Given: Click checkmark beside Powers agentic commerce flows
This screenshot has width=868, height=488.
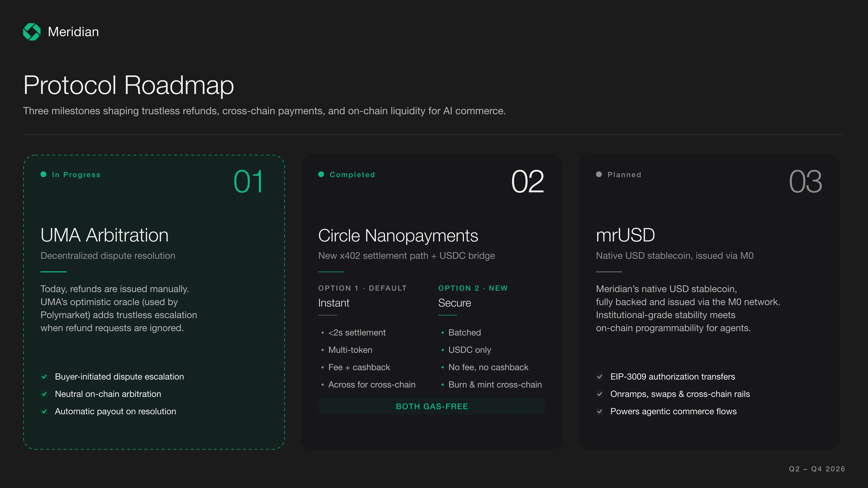Looking at the screenshot, I should point(599,411).
